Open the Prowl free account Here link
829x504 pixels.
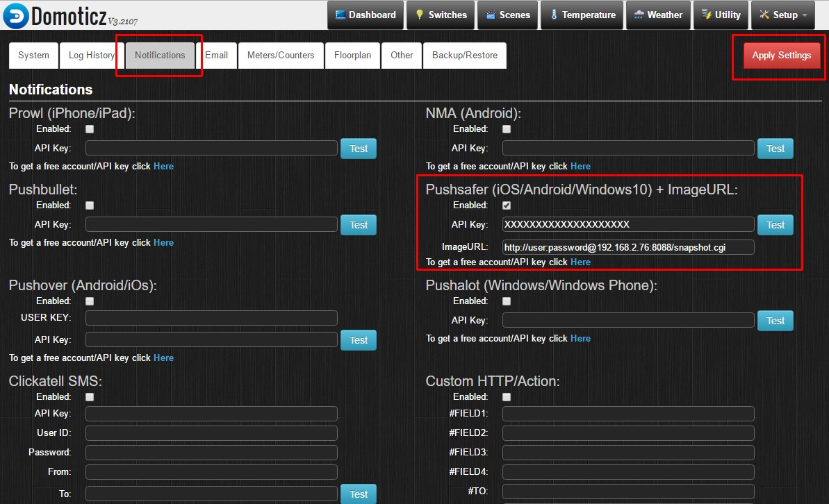(163, 167)
